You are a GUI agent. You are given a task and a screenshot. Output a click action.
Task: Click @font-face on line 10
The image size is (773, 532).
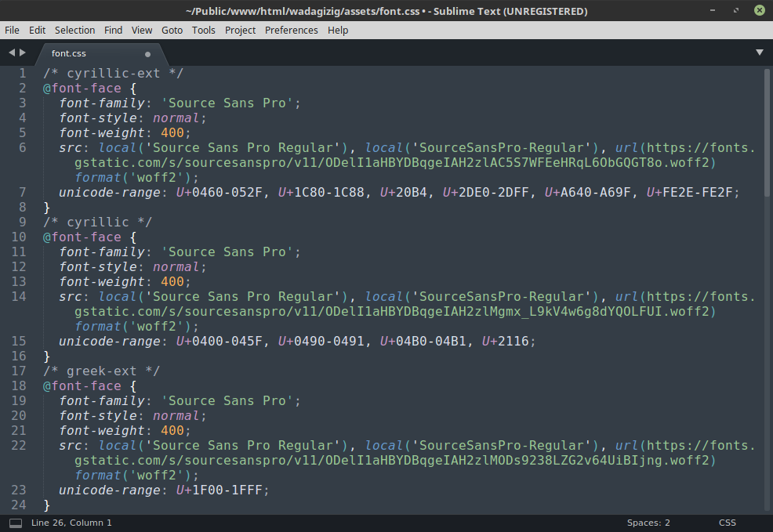click(82, 237)
